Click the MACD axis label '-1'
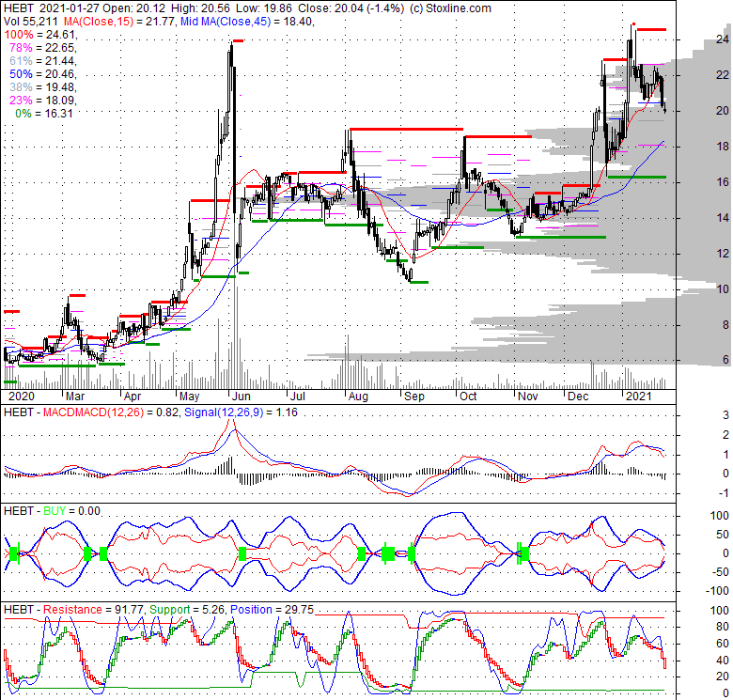Viewport: 733px width, 700px height. coord(724,493)
